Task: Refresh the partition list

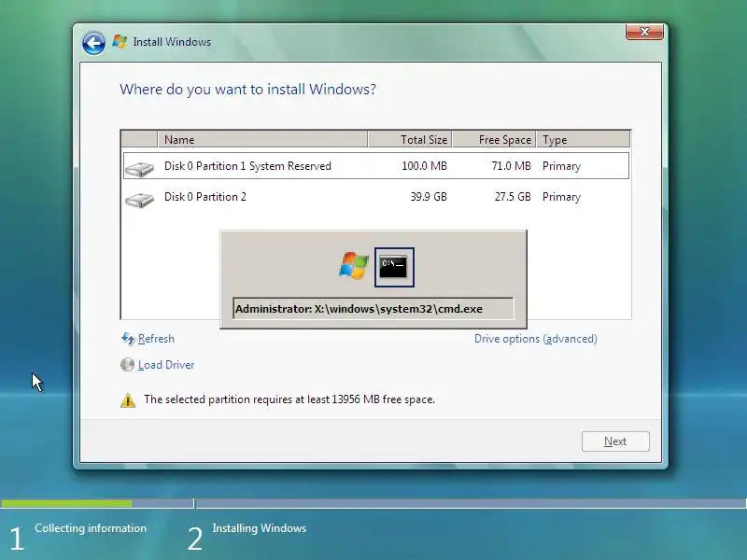Action: coord(156,339)
